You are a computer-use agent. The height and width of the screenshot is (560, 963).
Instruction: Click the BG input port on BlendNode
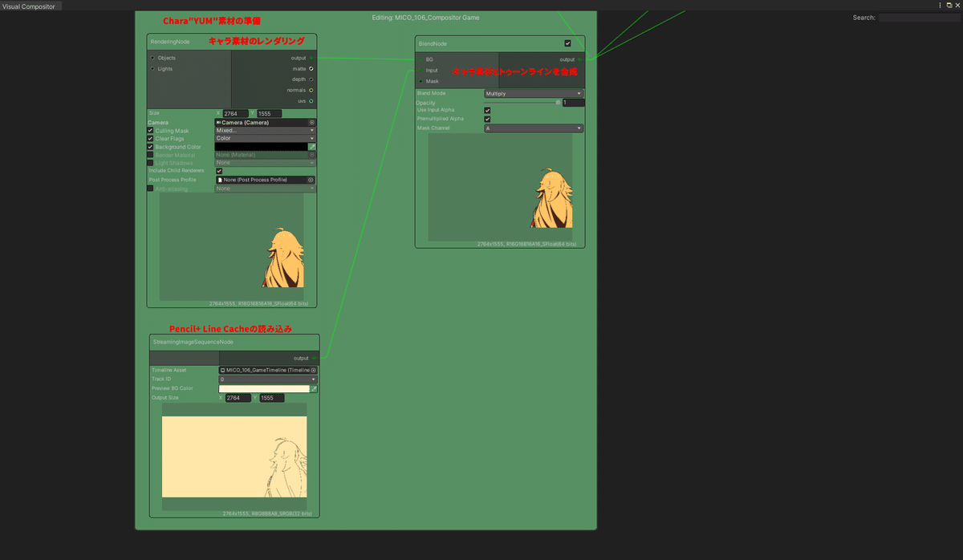tap(420, 59)
